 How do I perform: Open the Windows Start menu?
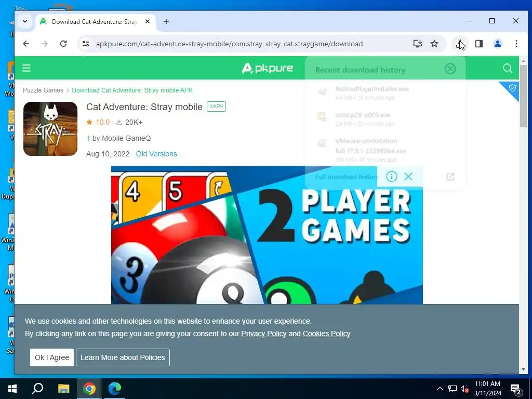tap(12, 389)
